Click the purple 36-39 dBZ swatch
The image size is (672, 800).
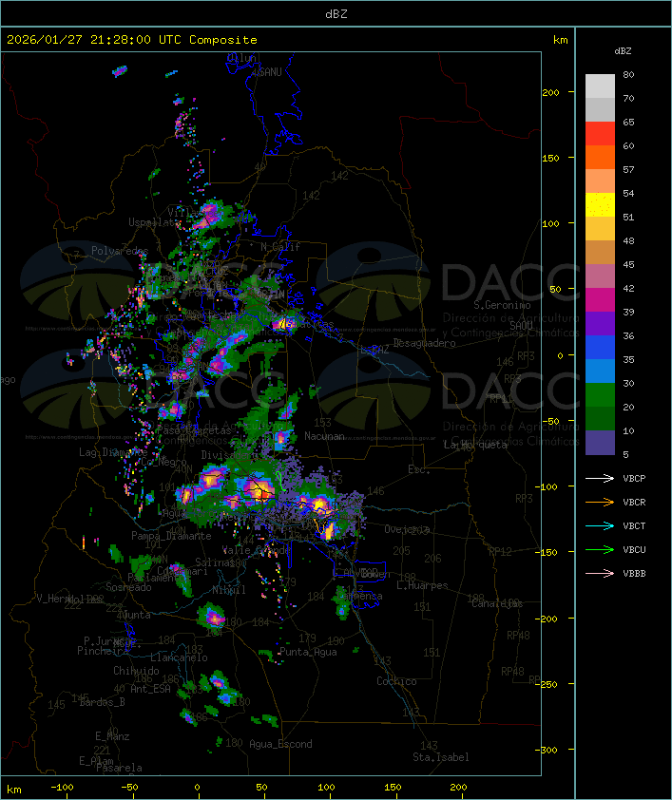point(600,323)
